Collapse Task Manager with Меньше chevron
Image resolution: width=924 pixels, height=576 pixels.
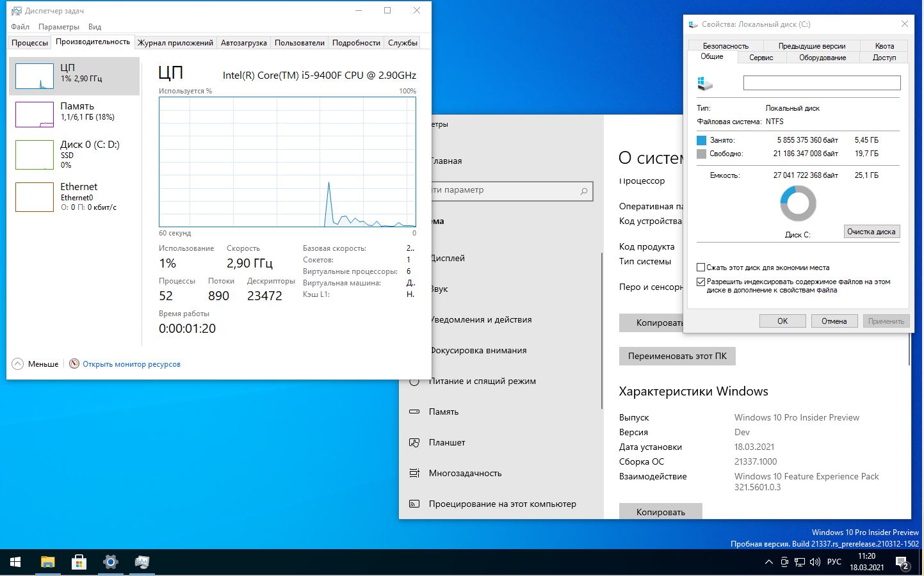pyautogui.click(x=18, y=364)
